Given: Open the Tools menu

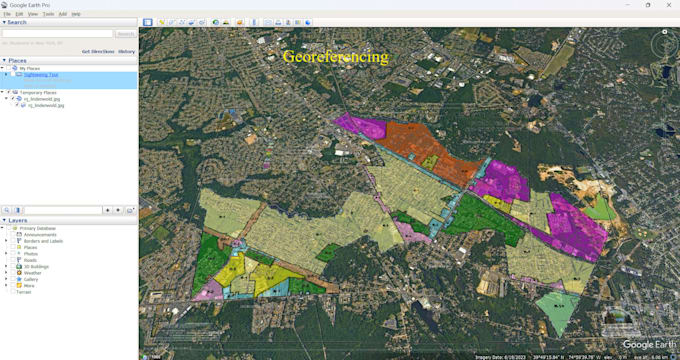Looking at the screenshot, I should click(48, 14).
